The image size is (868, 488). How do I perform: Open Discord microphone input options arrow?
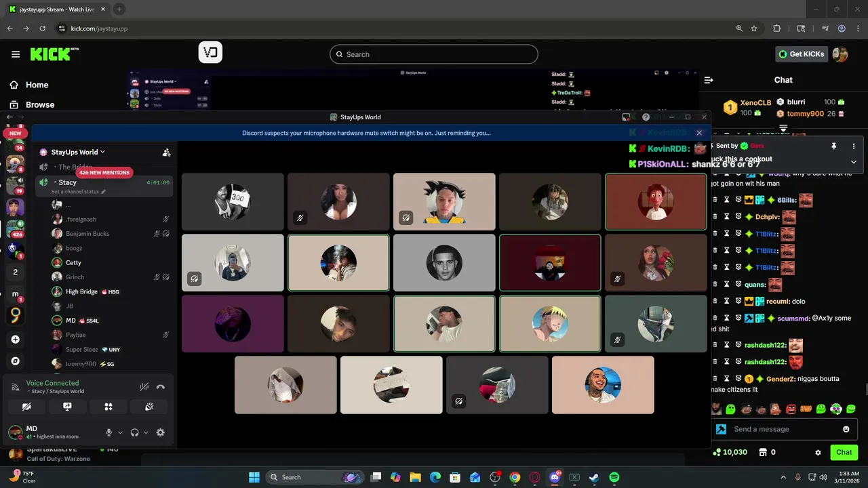120,432
